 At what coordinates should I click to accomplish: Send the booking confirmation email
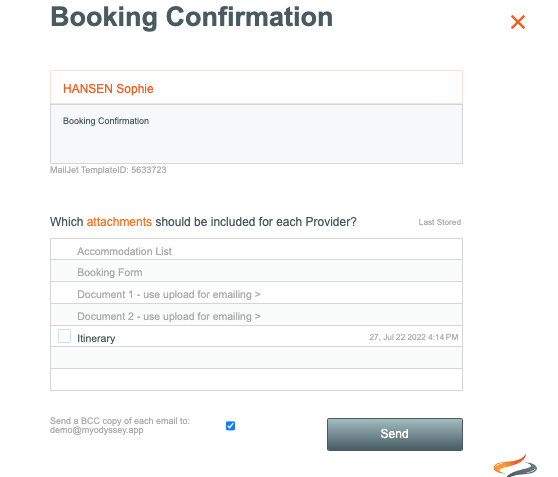(x=395, y=434)
